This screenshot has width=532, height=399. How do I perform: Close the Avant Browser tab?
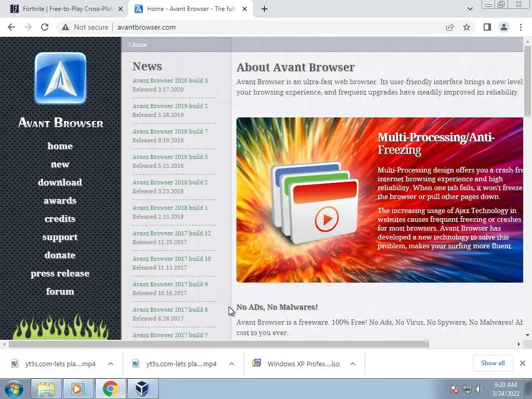[245, 9]
